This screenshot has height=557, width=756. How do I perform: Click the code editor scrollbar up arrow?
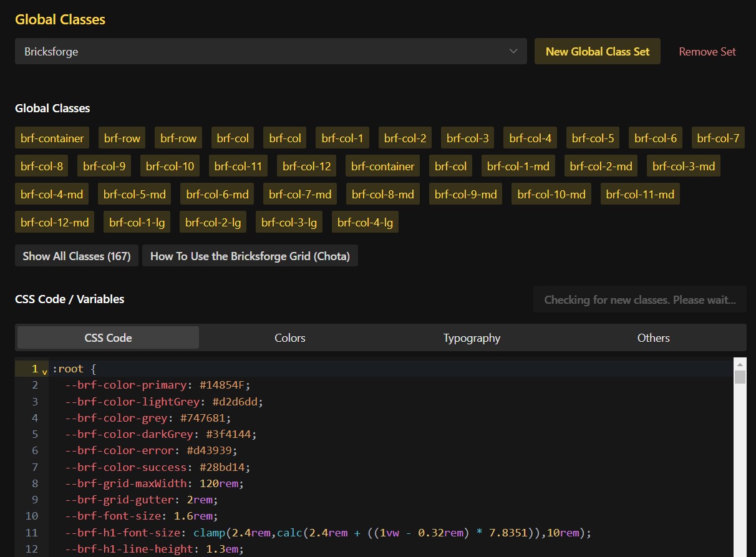740,364
